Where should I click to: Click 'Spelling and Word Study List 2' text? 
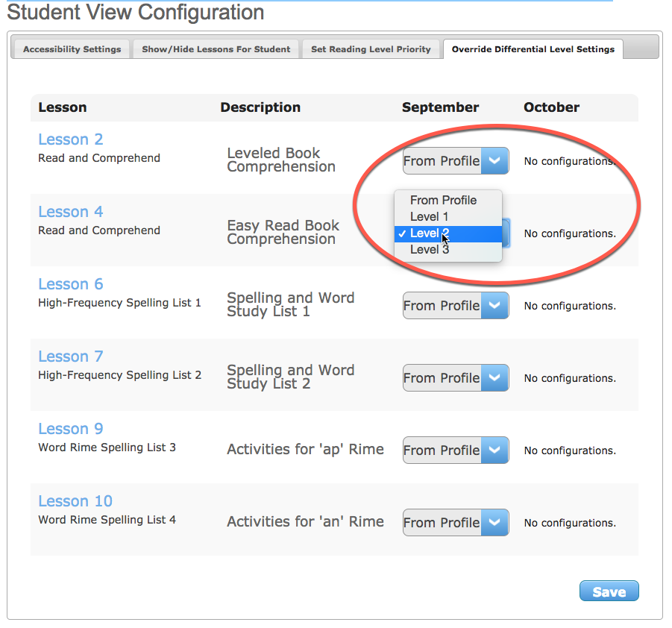coord(291,377)
